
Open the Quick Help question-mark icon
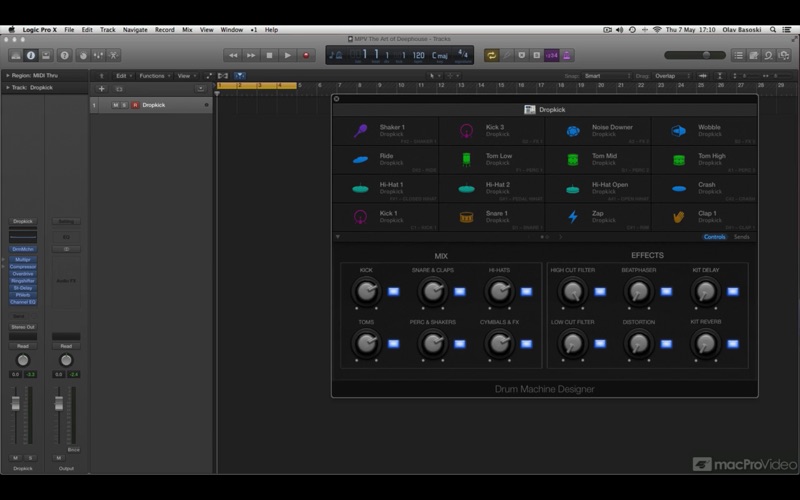coord(64,55)
